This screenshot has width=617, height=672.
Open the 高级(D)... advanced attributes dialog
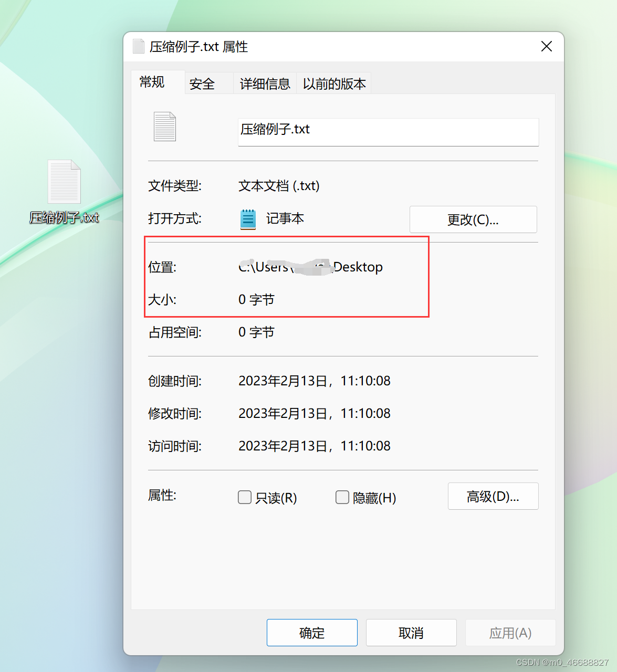click(x=493, y=496)
